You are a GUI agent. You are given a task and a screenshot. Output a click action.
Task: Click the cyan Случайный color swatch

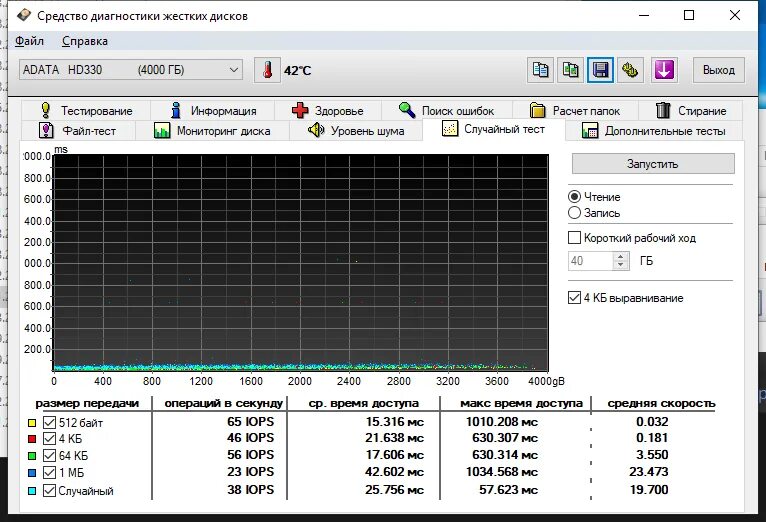pos(32,491)
